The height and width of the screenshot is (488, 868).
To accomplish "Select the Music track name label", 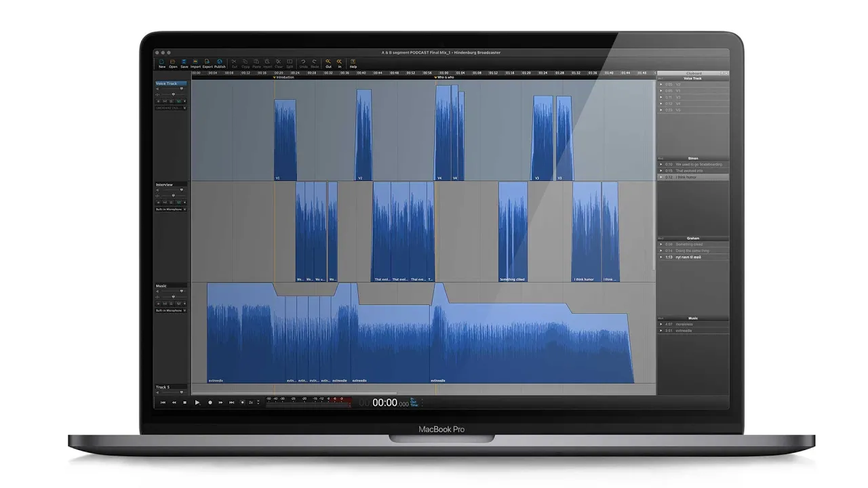I will click(171, 286).
